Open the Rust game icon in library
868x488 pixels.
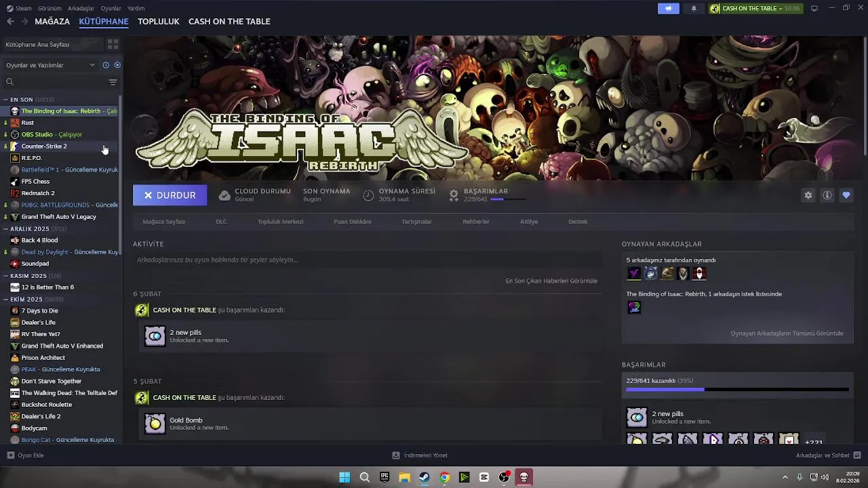click(x=15, y=123)
